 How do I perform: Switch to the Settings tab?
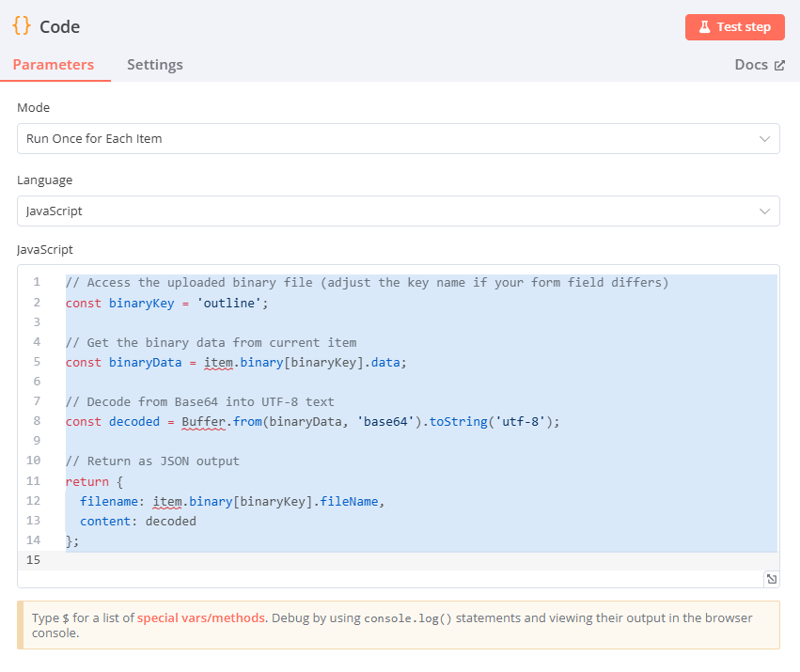154,65
